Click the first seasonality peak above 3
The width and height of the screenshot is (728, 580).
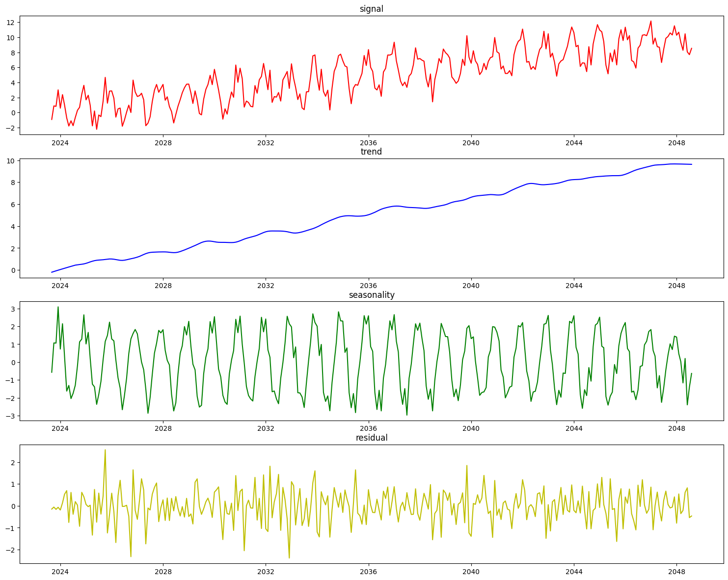pos(58,307)
